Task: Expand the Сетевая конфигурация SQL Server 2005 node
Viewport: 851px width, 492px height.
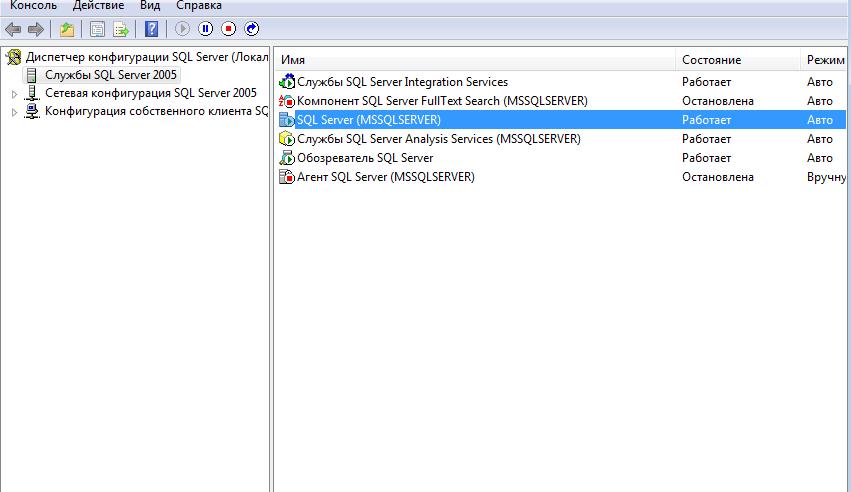Action: (15, 94)
